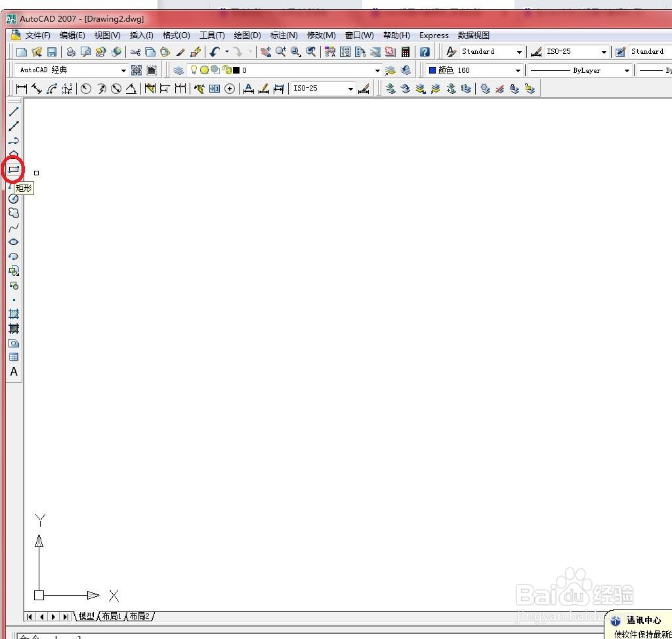
Task: Click the black layer 0 color square
Action: point(236,70)
